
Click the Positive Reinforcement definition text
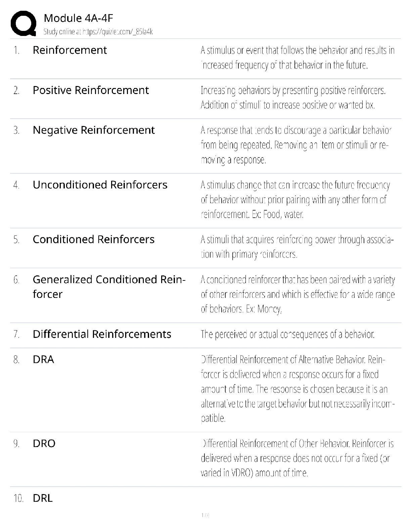pos(293,97)
